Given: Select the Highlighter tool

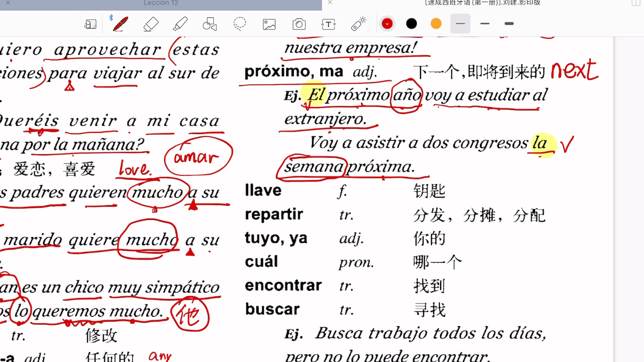Looking at the screenshot, I should tap(180, 24).
